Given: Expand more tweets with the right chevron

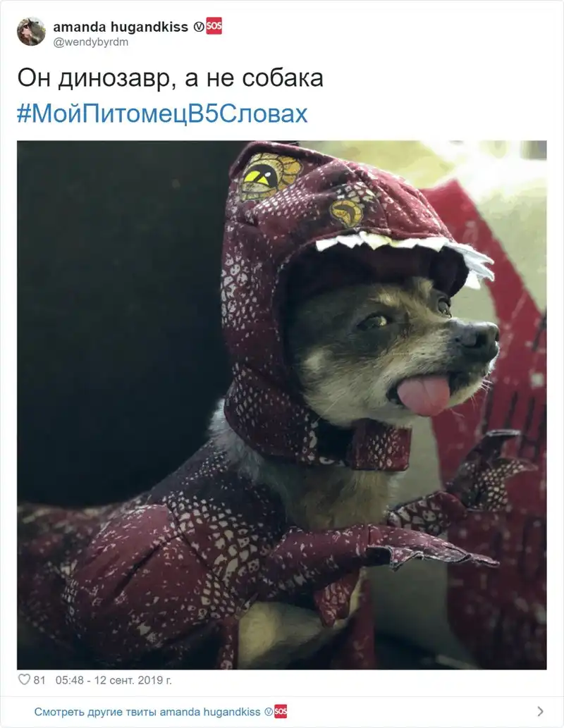Looking at the screenshot, I should pos(540,711).
